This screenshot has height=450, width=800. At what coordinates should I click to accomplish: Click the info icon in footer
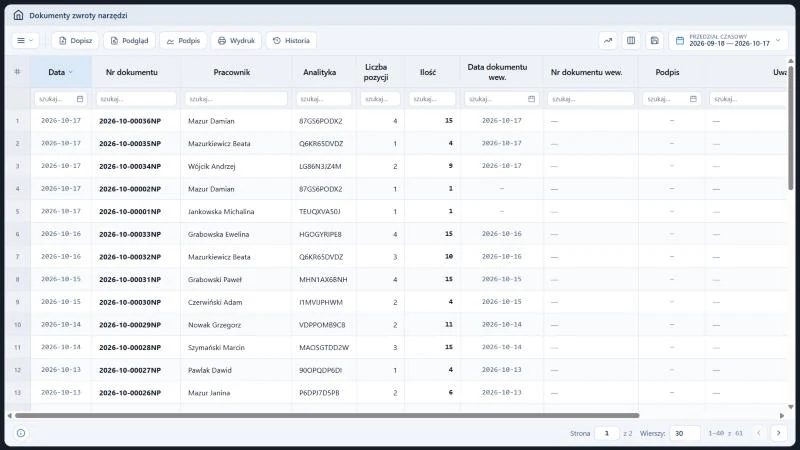[x=21, y=433]
